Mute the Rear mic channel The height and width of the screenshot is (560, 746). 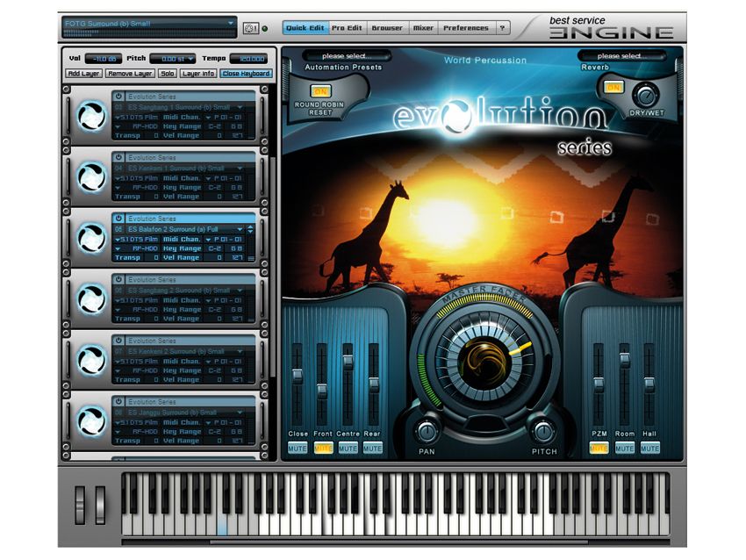[372, 449]
